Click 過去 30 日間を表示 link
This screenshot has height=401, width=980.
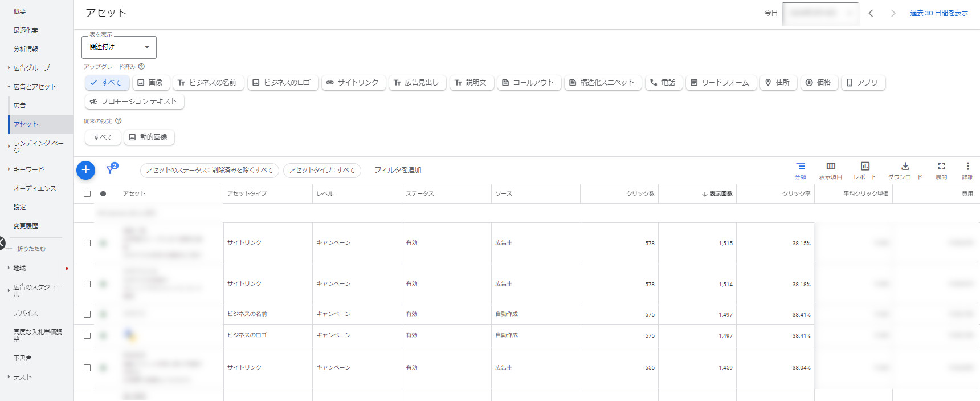pyautogui.click(x=938, y=13)
